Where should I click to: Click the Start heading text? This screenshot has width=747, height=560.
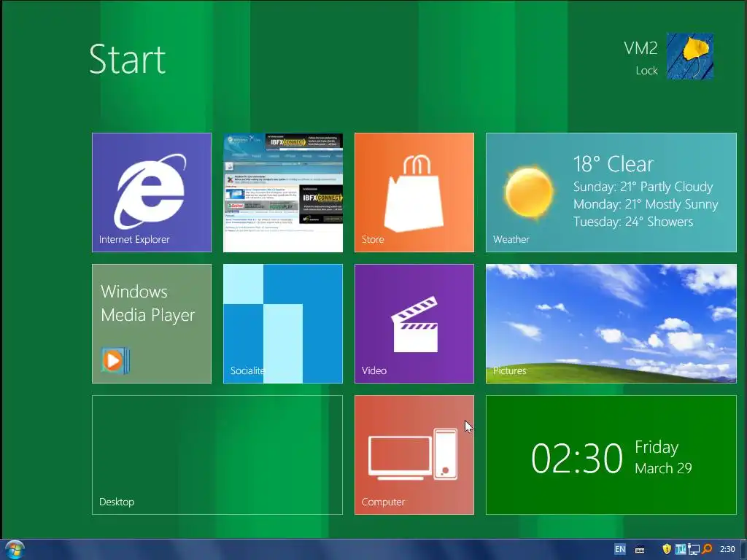click(x=127, y=60)
